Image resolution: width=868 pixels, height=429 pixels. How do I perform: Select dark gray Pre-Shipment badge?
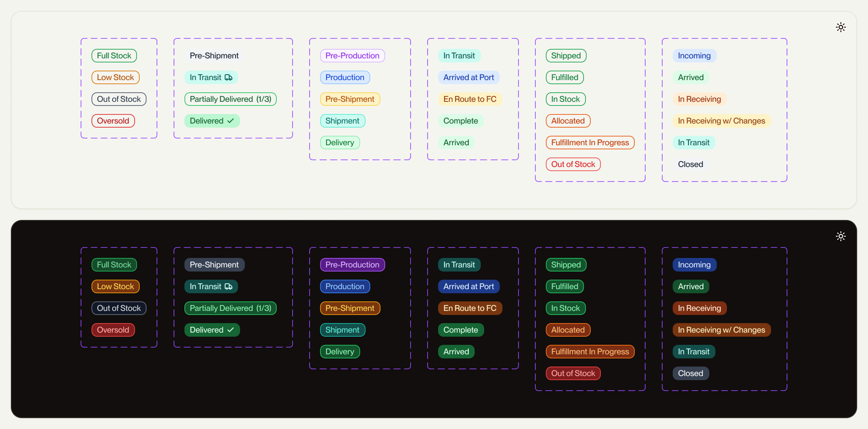pos(214,265)
